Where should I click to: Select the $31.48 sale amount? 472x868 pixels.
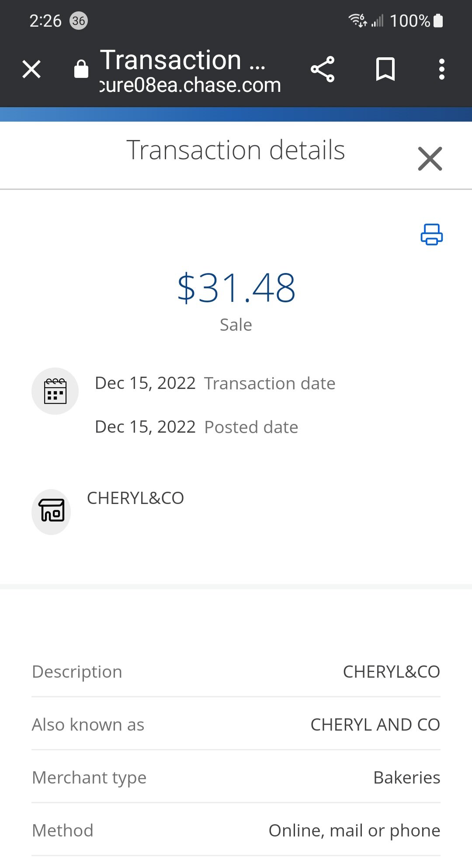pyautogui.click(x=236, y=288)
